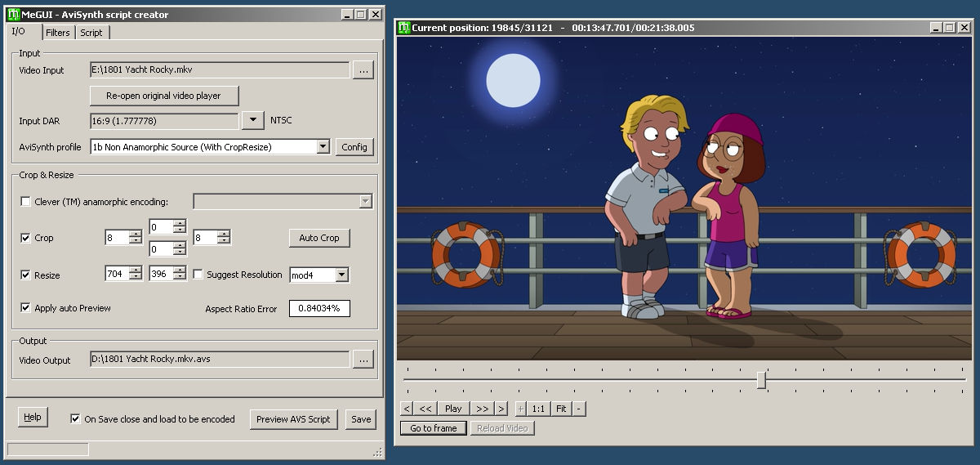980x465 pixels.
Task: Open the Script tab
Action: [x=91, y=33]
